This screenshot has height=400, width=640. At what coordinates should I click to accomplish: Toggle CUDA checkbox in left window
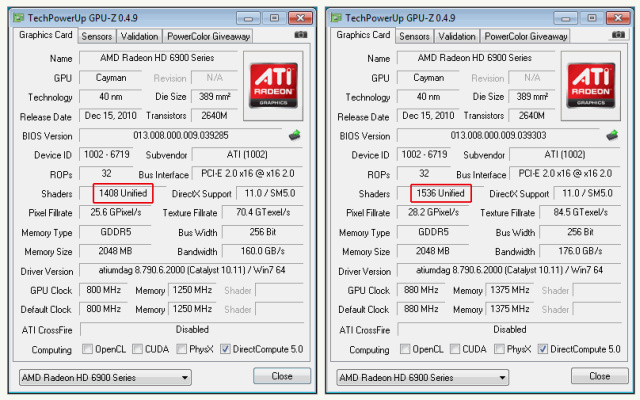138,349
